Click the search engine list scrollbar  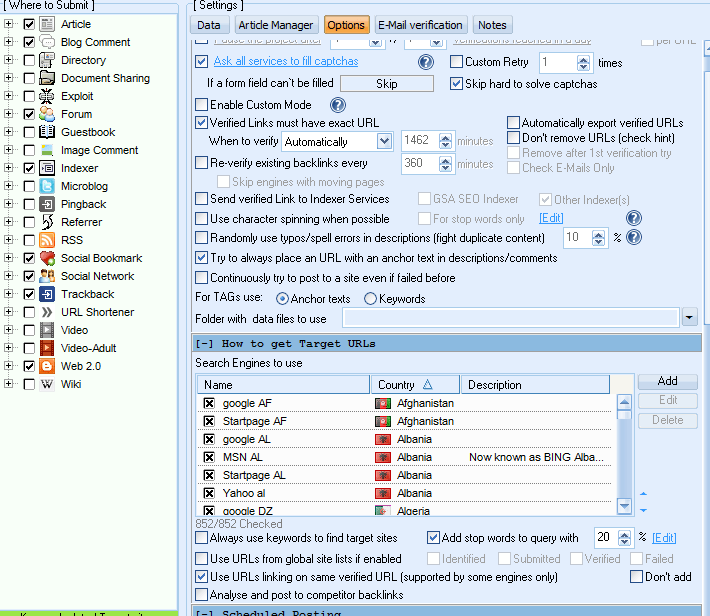[x=624, y=450]
